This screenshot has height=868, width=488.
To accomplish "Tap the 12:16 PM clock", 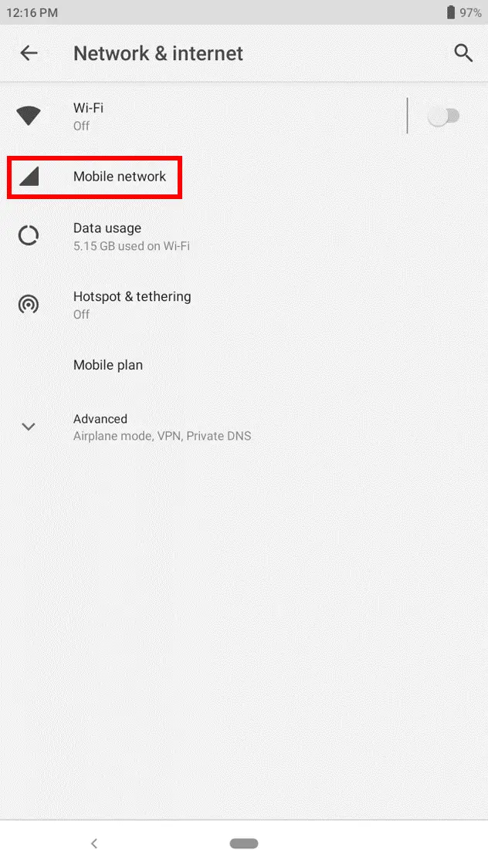I will coord(32,12).
